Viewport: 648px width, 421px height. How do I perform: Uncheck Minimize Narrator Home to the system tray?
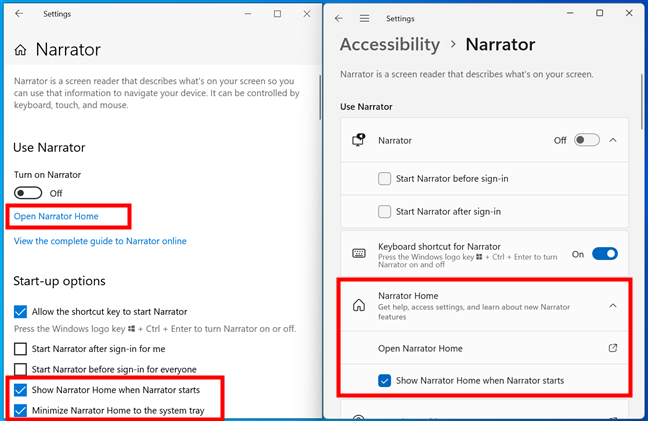pyautogui.click(x=20, y=410)
